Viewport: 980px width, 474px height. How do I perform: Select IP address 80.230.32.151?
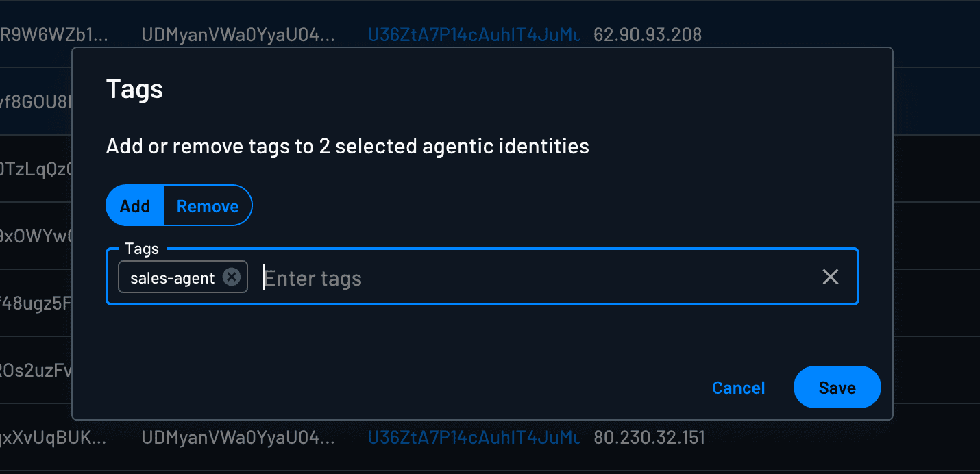point(649,437)
